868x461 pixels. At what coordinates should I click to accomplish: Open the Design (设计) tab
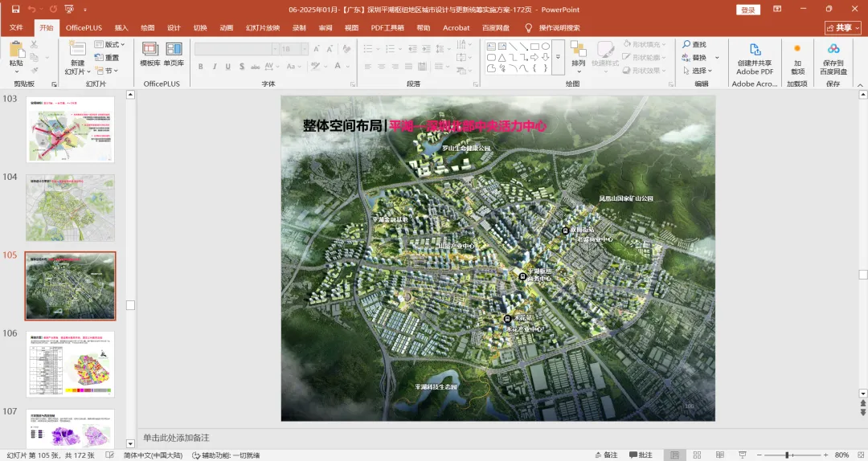pos(174,27)
